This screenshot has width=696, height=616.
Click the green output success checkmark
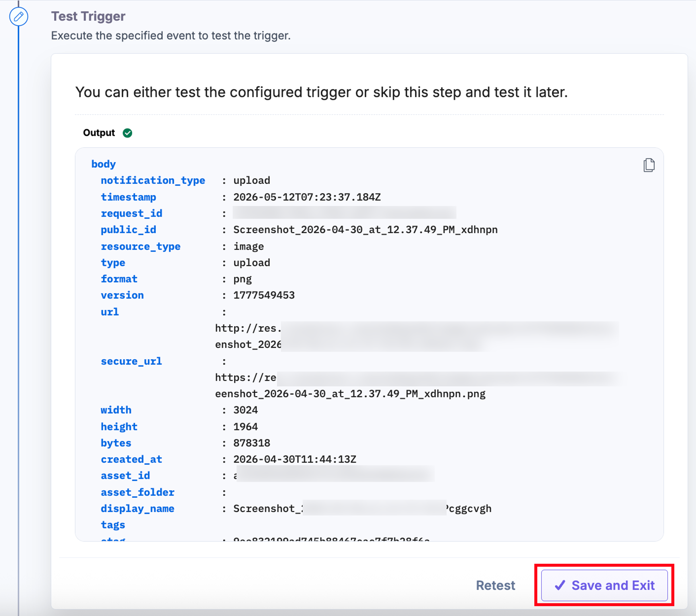[127, 133]
